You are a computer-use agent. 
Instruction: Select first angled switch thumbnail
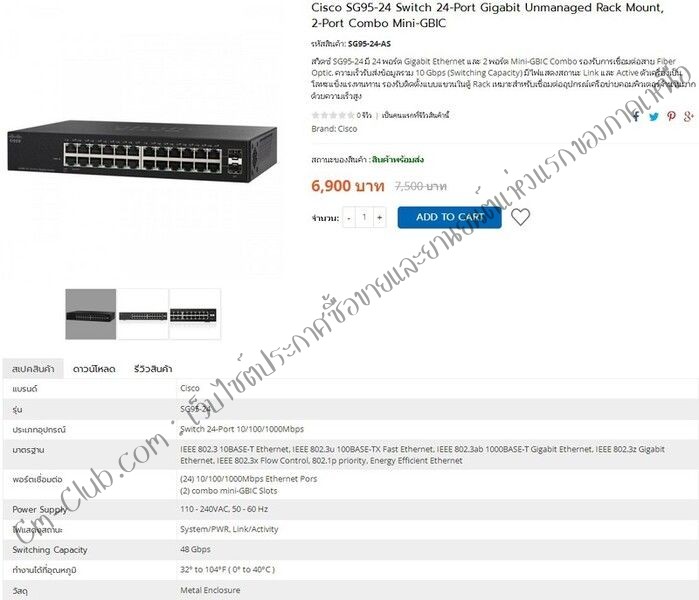(x=90, y=314)
